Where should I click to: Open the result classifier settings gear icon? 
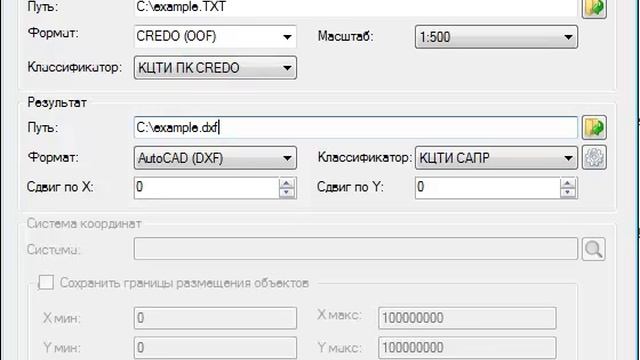point(594,158)
